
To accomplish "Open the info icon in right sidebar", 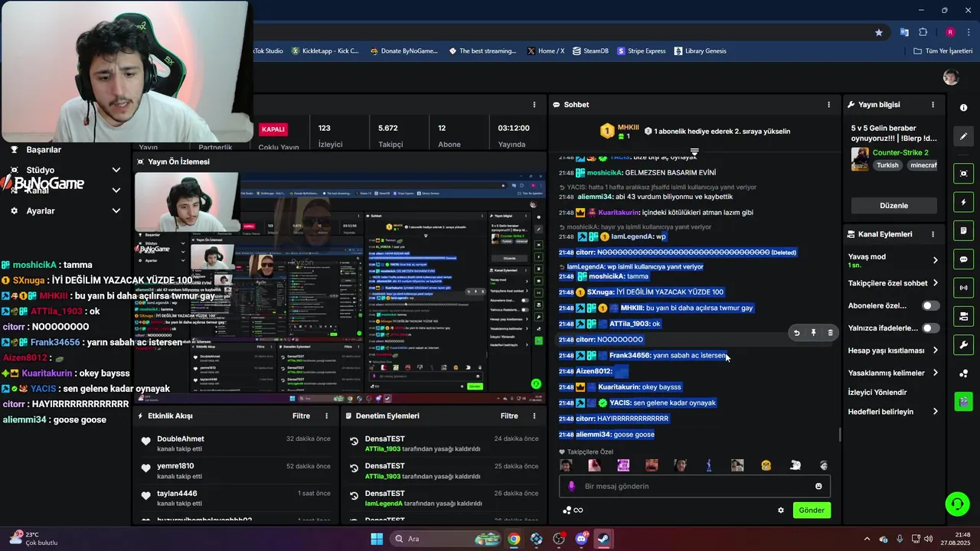I will 964,108.
